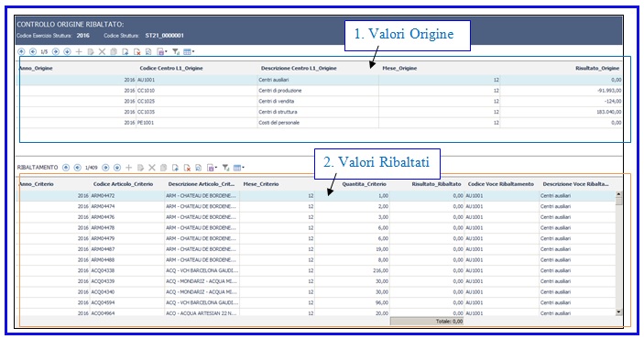Screen dimensions: 644x339
Task: Click insert document icon in RIBALTAMENTO toolbar
Action: [175, 168]
